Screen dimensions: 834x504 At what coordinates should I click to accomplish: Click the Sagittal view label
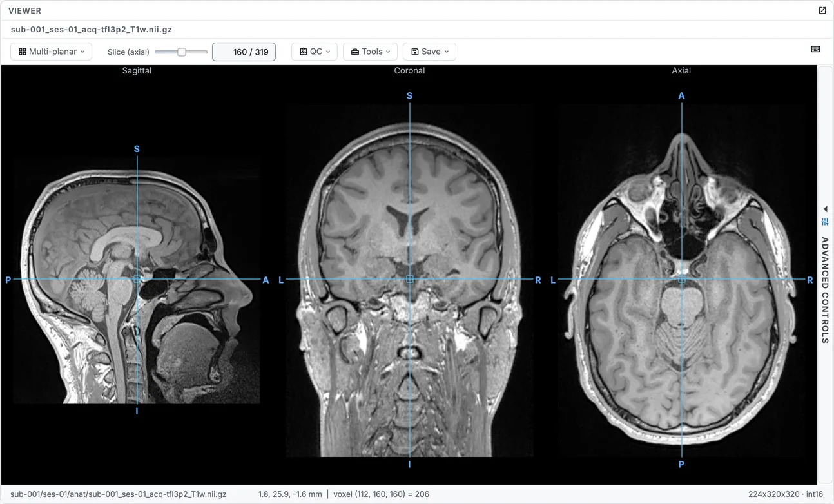pyautogui.click(x=137, y=70)
